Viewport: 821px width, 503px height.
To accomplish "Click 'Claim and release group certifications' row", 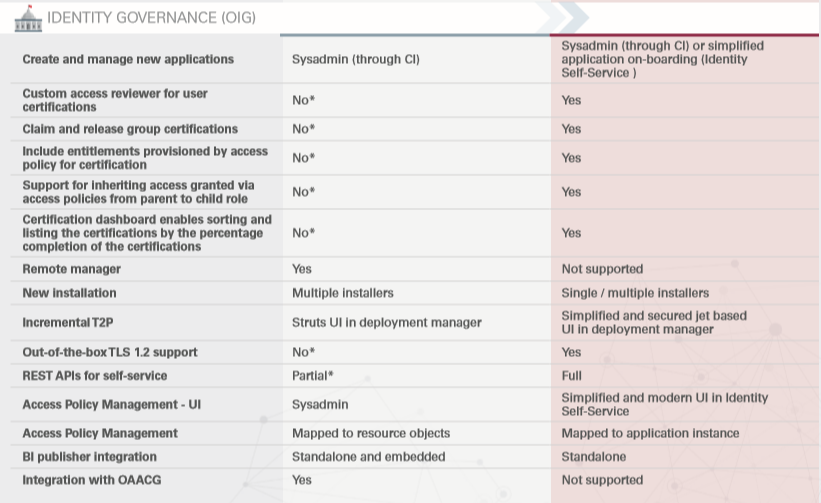I will click(x=130, y=129).
